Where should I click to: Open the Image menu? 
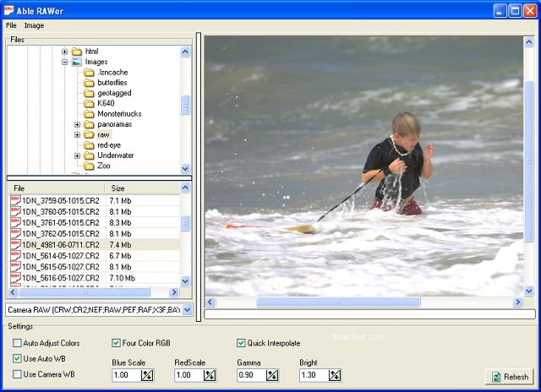pyautogui.click(x=34, y=25)
